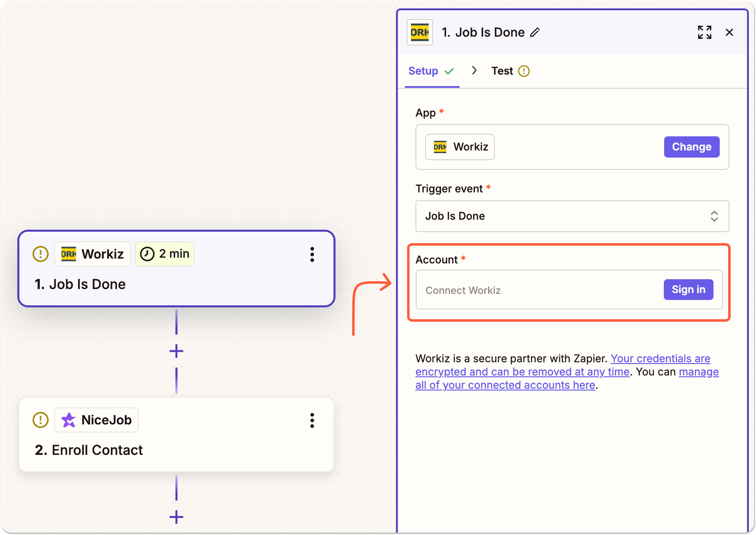Click the NiceJob app badge on step 2
The width and height of the screenshot is (756, 535).
pos(96,420)
